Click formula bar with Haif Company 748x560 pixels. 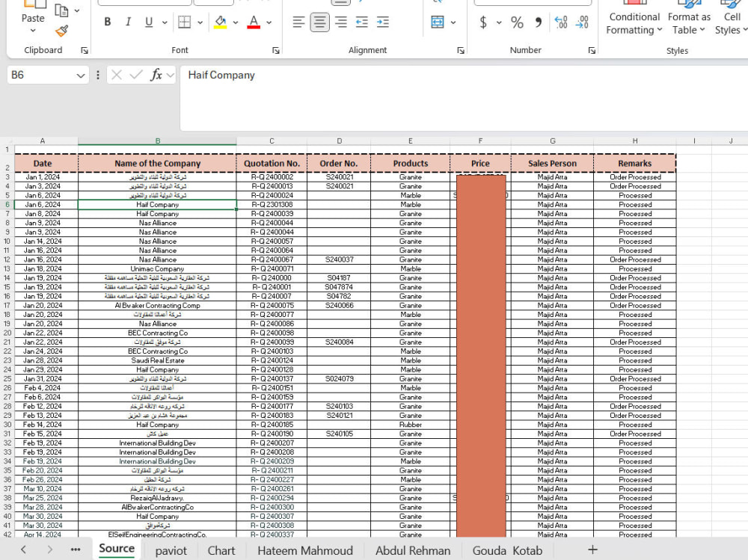(464, 98)
